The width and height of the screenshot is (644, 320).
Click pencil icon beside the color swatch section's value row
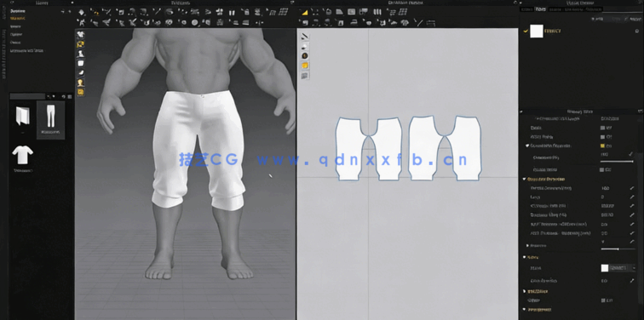[632, 281]
